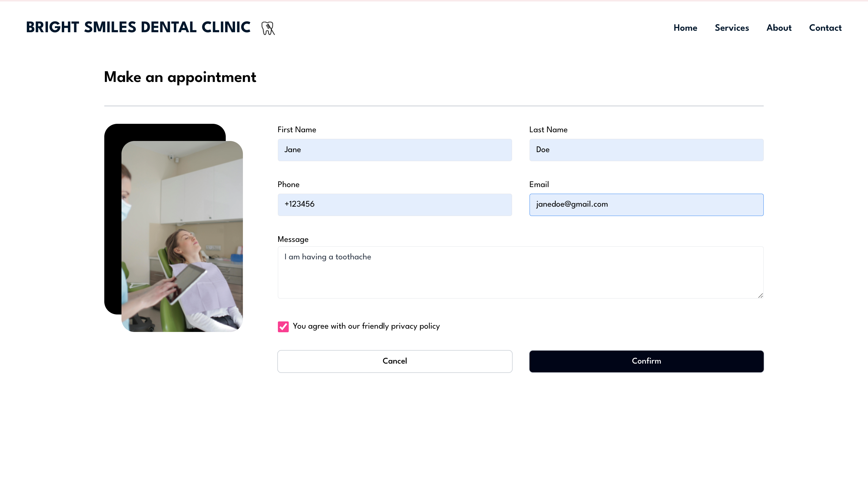Navigate to Contact page
The width and height of the screenshot is (868, 491).
825,28
